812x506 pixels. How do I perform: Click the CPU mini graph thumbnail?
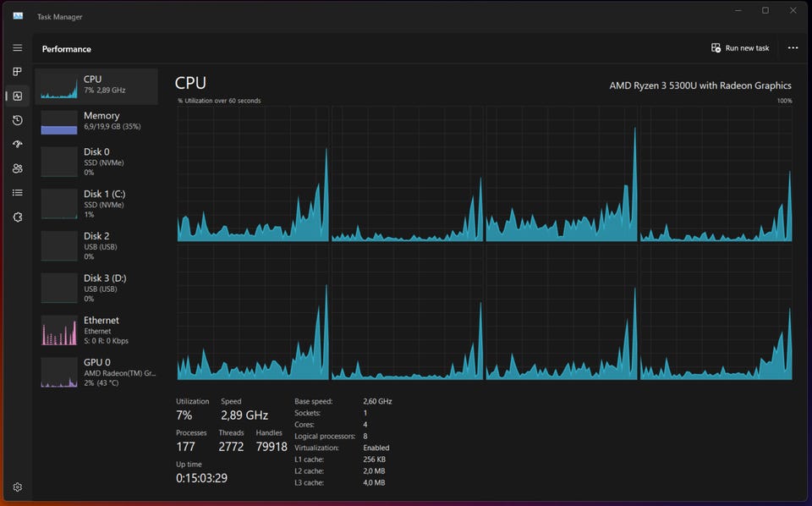(59, 86)
